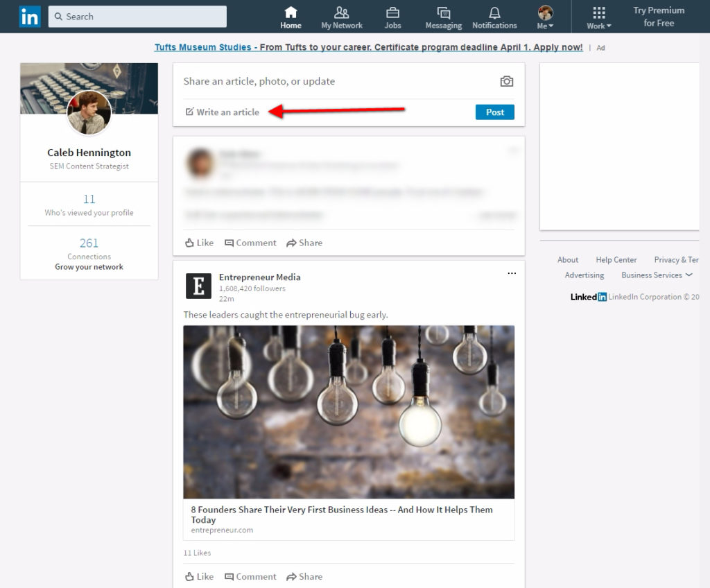The image size is (710, 588).
Task: Open the Entrepreneur post options menu
Action: point(512,273)
